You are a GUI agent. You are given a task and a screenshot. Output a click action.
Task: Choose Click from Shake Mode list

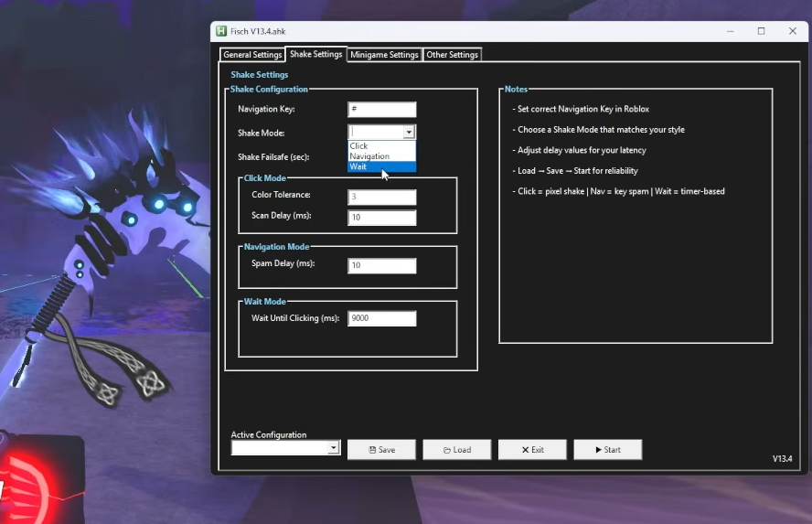point(381,146)
